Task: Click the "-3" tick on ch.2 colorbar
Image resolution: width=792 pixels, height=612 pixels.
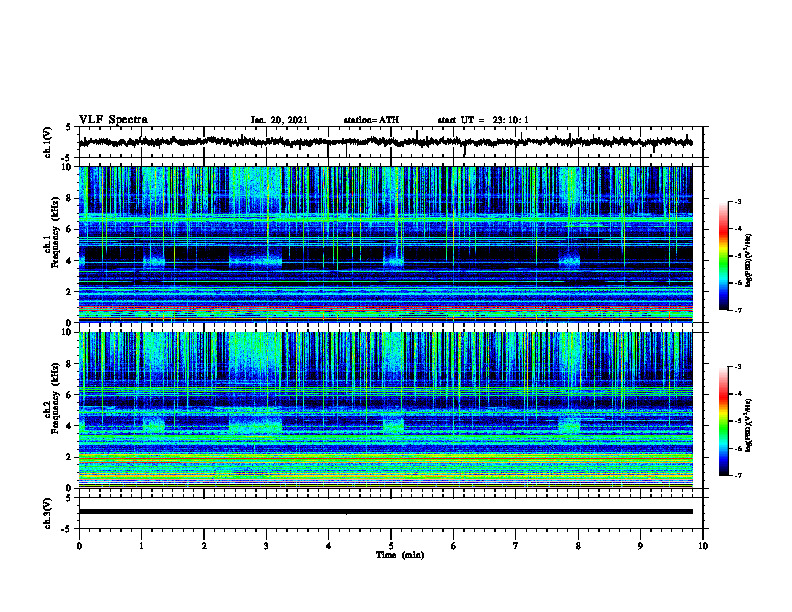Action: tap(738, 367)
